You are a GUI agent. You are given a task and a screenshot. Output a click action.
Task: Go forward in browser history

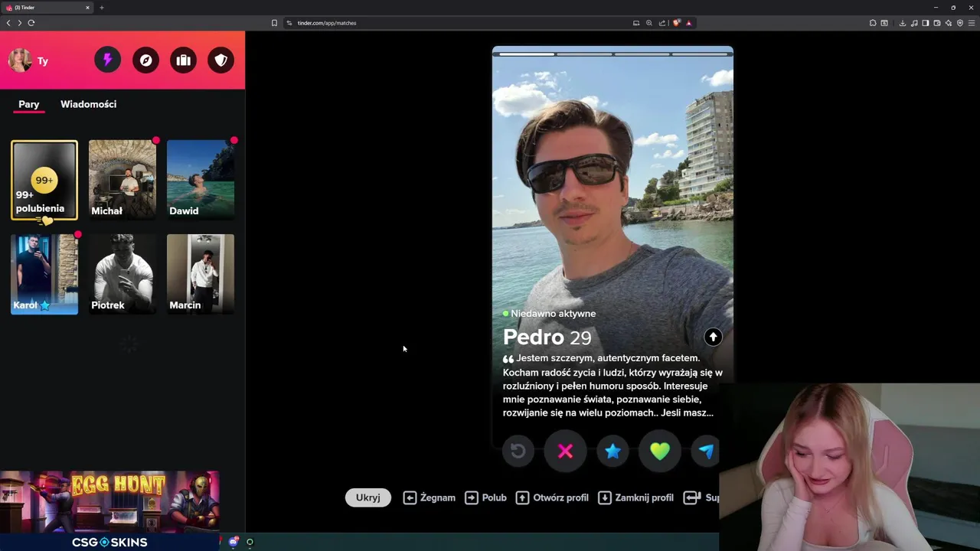[x=20, y=23]
